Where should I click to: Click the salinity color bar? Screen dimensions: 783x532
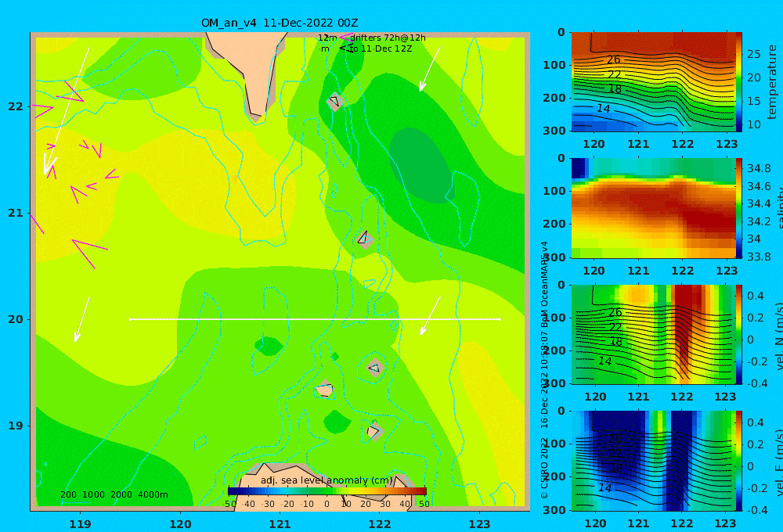pyautogui.click(x=739, y=208)
